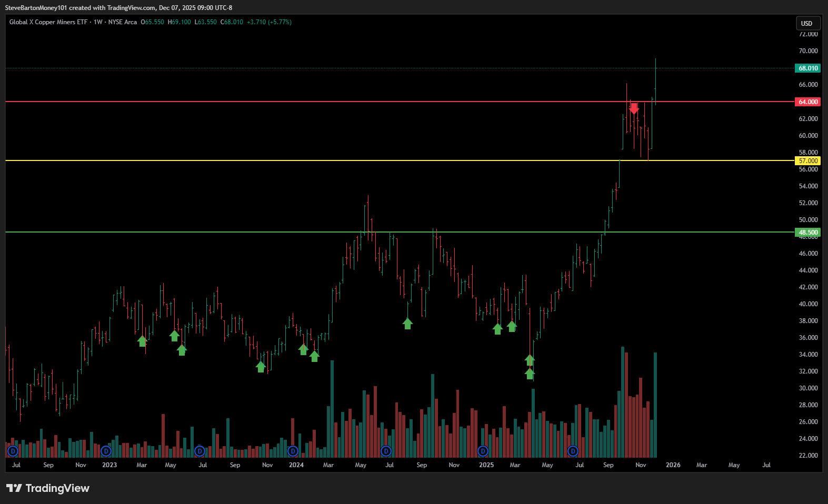Click the 60.000 price axis label
The image size is (828, 504).
(808, 136)
